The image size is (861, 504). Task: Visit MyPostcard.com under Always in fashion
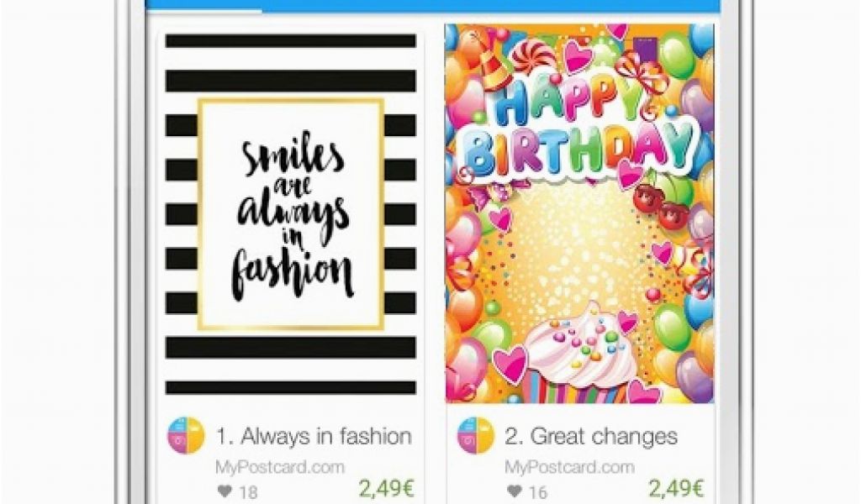tap(280, 467)
